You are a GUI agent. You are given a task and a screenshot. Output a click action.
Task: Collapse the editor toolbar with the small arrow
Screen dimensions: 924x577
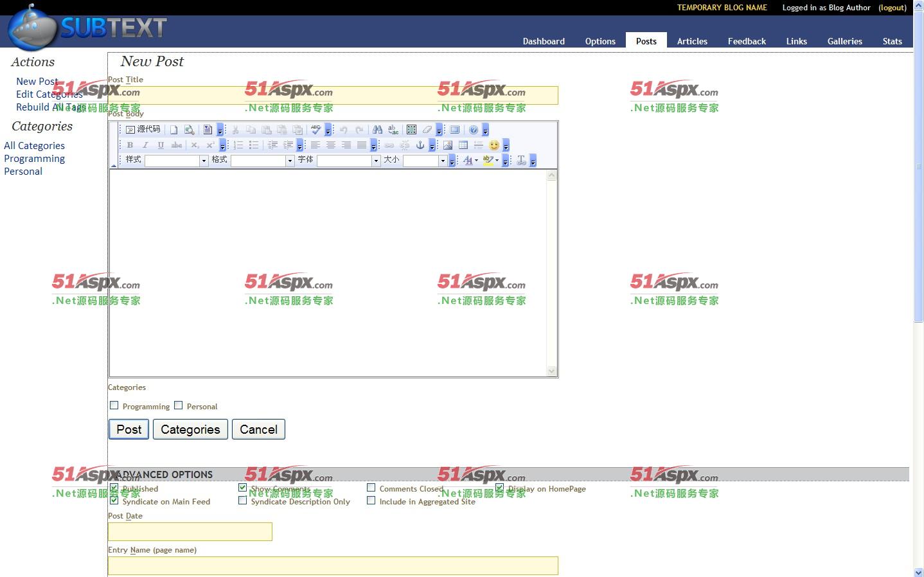(x=114, y=166)
